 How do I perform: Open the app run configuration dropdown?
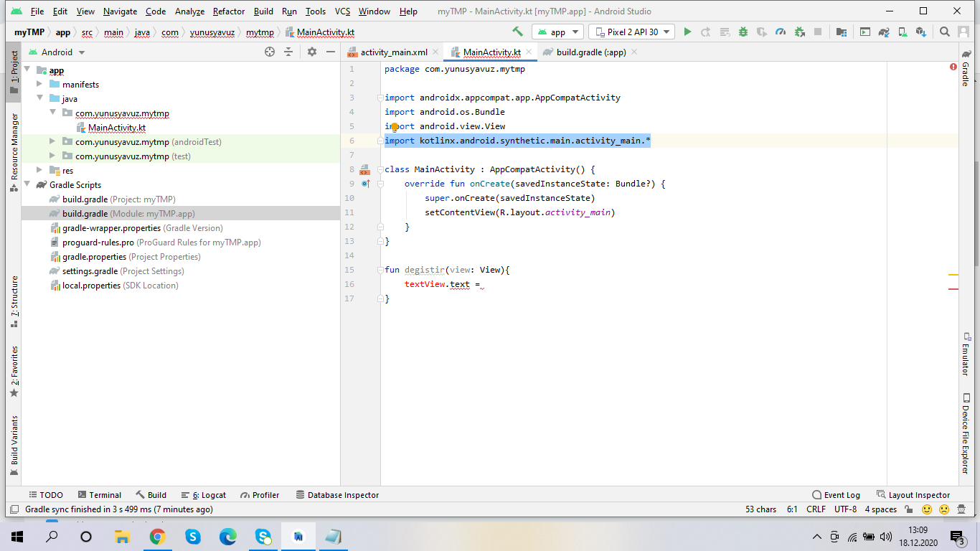coord(557,32)
